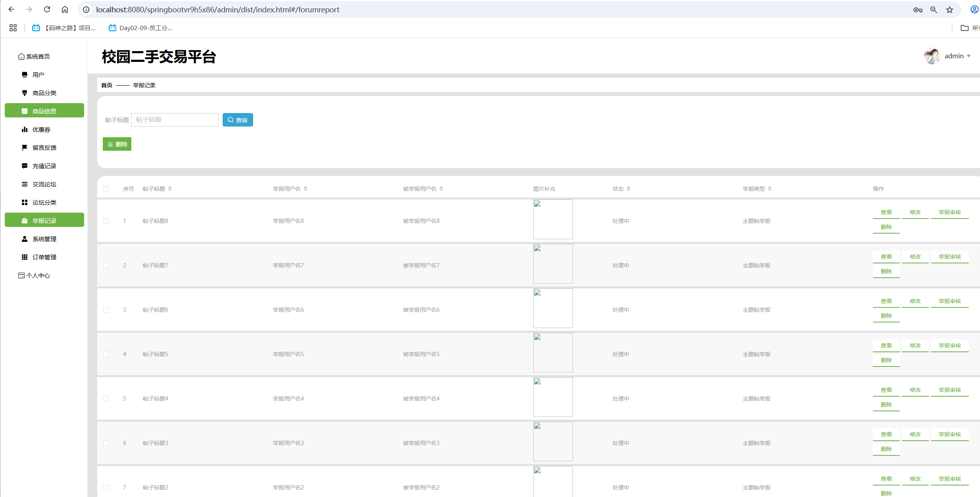The image size is (980, 497).
Task: Sort the table by 举报类型 column
Action: click(769, 189)
